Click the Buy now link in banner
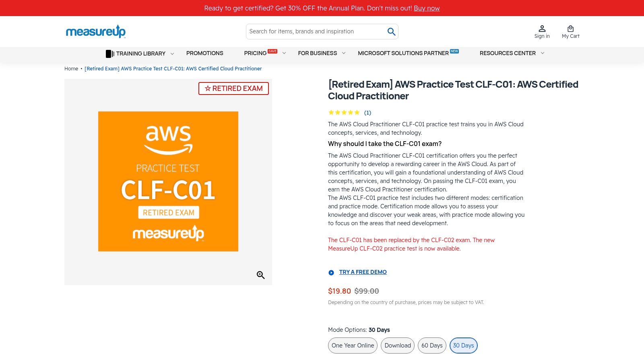The image size is (644, 362). (x=427, y=8)
